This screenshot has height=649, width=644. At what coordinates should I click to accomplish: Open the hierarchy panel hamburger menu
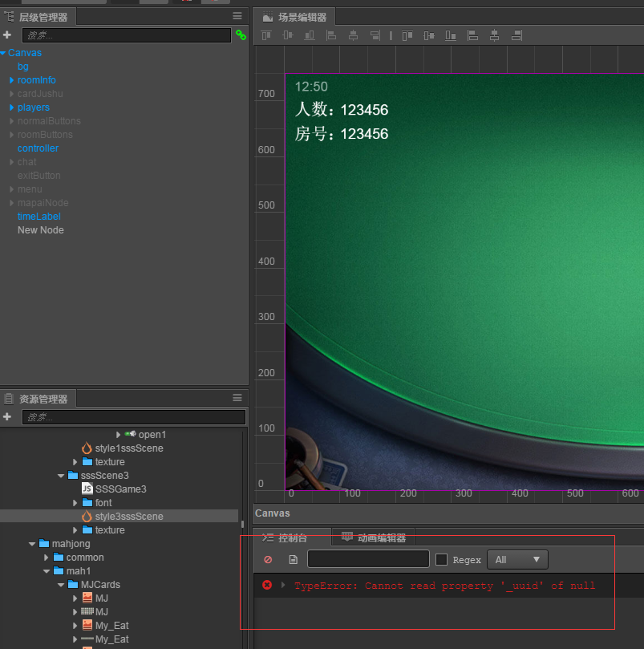coord(237,16)
